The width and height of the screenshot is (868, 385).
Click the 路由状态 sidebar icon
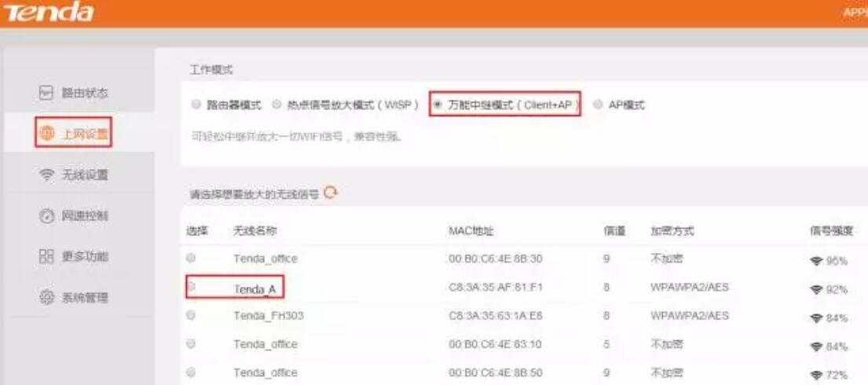tap(46, 93)
